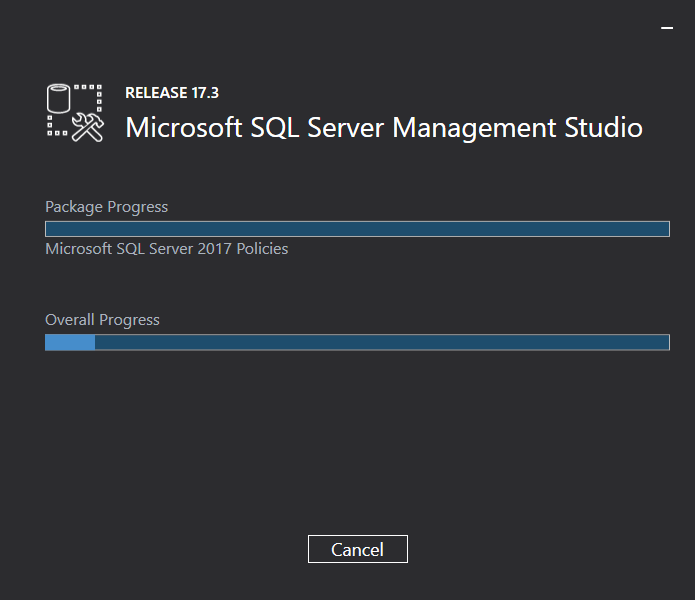
Task: Click the word "Studio" in the title
Action: pyautogui.click(x=603, y=128)
